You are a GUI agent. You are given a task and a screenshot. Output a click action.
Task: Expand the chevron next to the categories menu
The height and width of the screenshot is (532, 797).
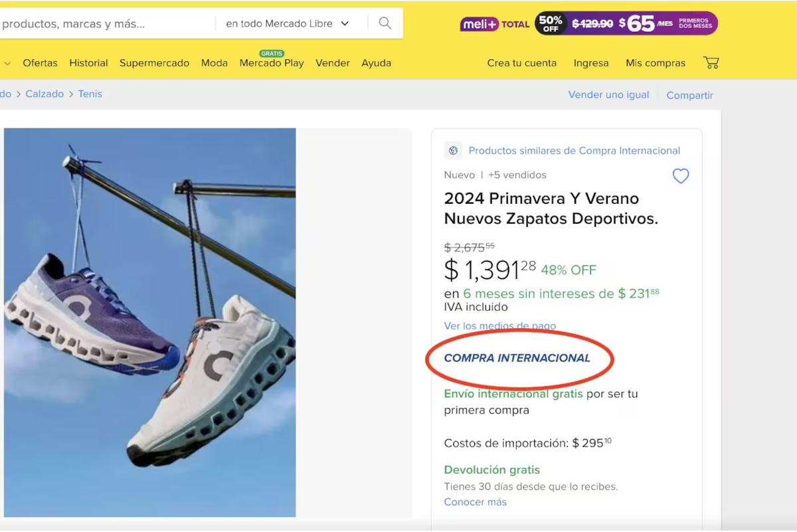[x=7, y=62]
